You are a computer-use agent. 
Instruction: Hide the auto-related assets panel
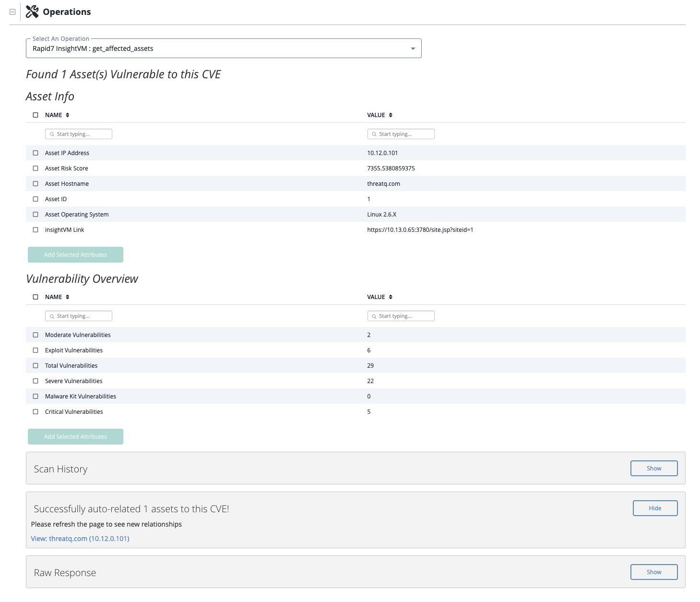tap(655, 508)
